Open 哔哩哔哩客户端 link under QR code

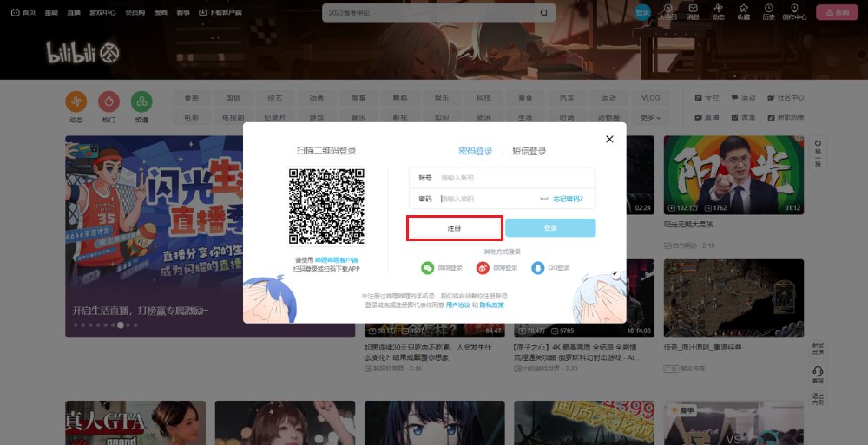[337, 260]
